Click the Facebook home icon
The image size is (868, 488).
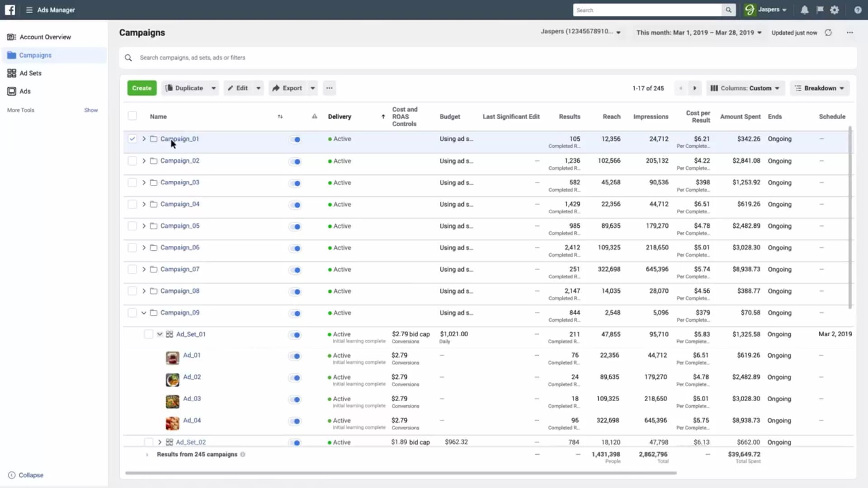9,9
